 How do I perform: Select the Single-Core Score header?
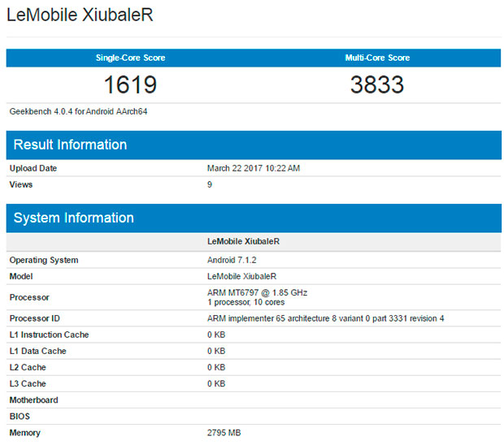point(129,58)
